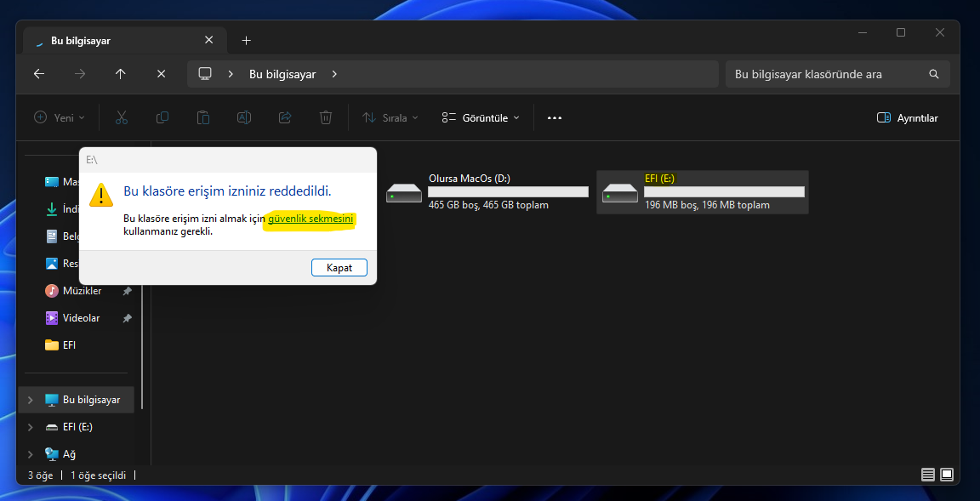Click the Delete trash can icon
Viewport: 980px width, 501px height.
click(x=326, y=118)
